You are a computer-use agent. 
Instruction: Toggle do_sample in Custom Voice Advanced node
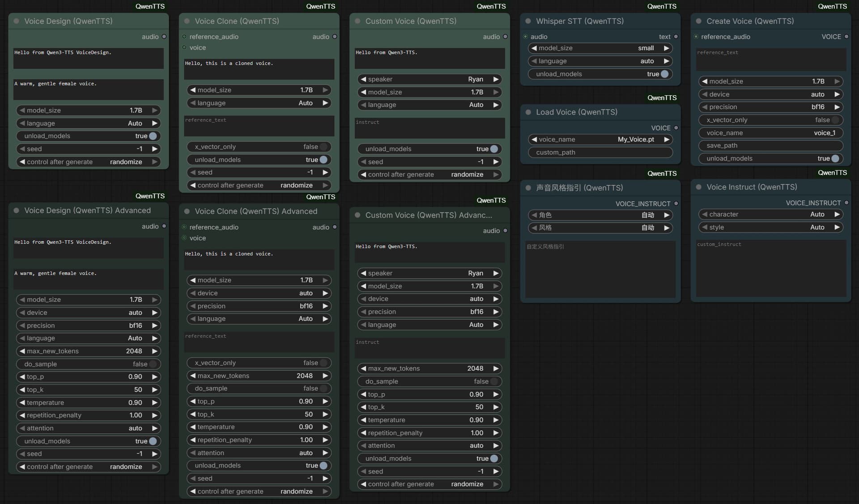tap(429, 381)
